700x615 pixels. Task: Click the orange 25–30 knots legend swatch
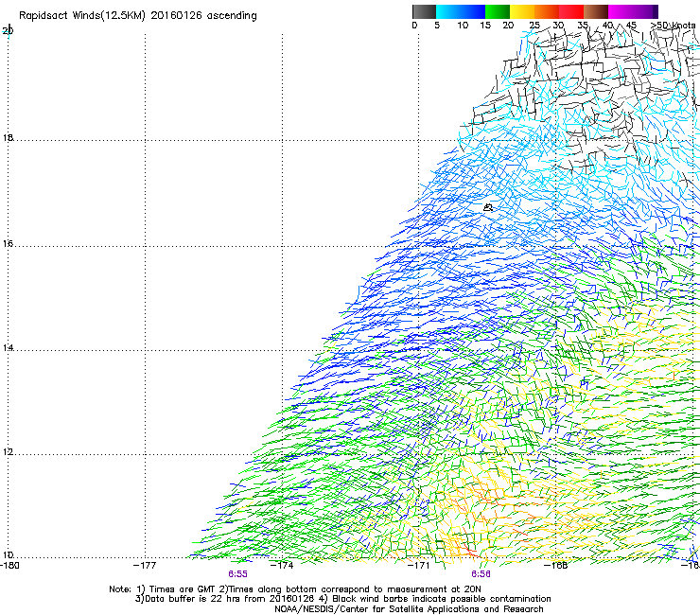coord(547,11)
